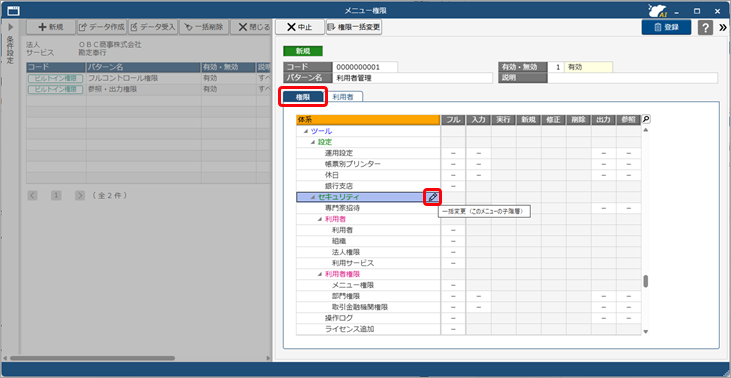Select the 運用設定 row
The height and width of the screenshot is (378, 731).
click(x=368, y=153)
